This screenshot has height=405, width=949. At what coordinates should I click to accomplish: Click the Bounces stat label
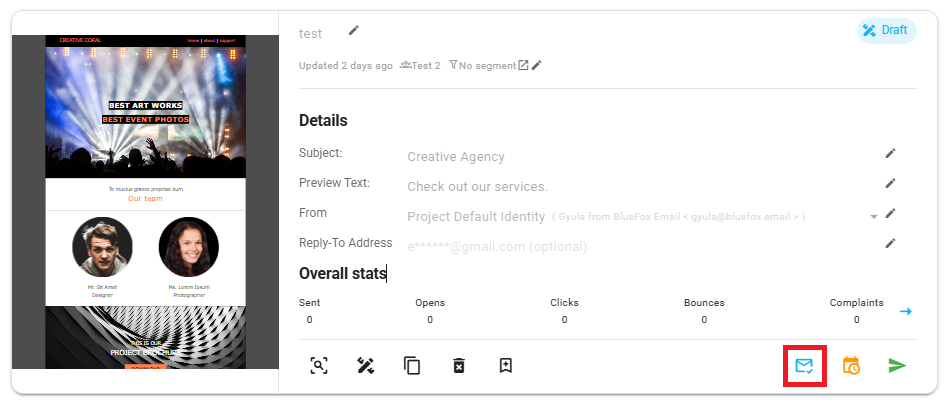click(704, 303)
